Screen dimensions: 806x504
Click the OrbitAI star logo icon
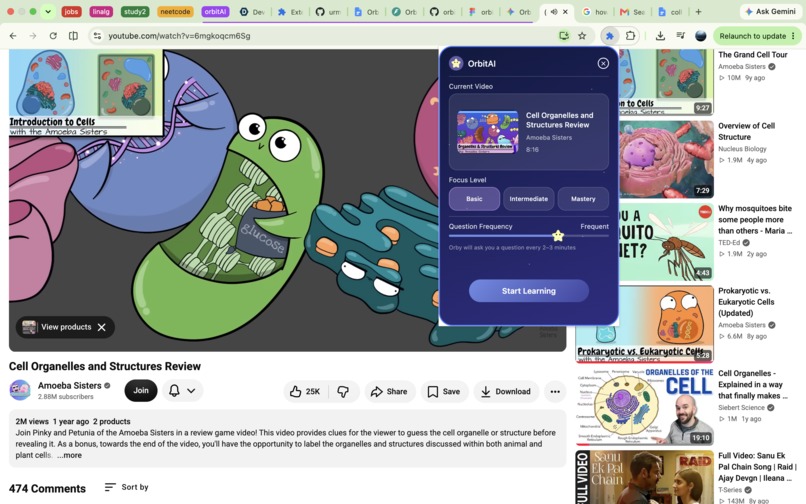455,63
